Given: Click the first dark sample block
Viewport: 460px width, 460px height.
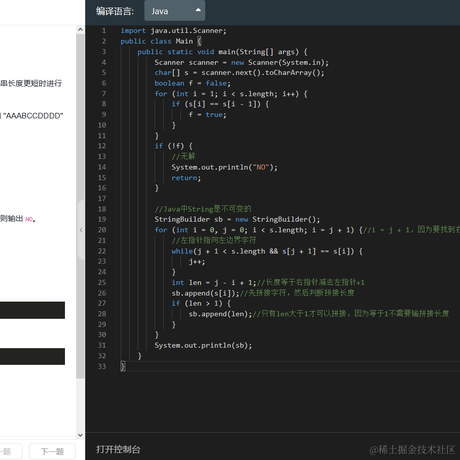Looking at the screenshot, I should coord(32,310).
